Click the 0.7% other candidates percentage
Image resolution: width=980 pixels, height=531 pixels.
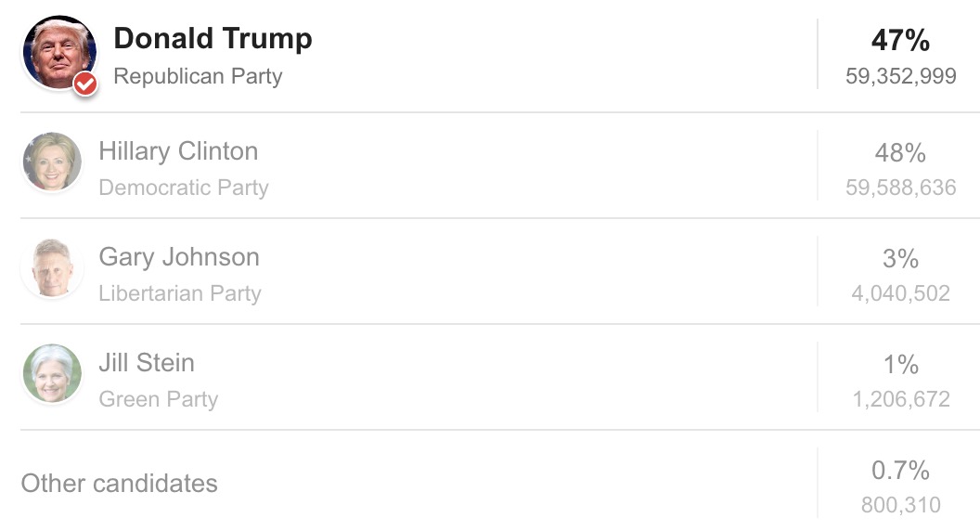[900, 471]
